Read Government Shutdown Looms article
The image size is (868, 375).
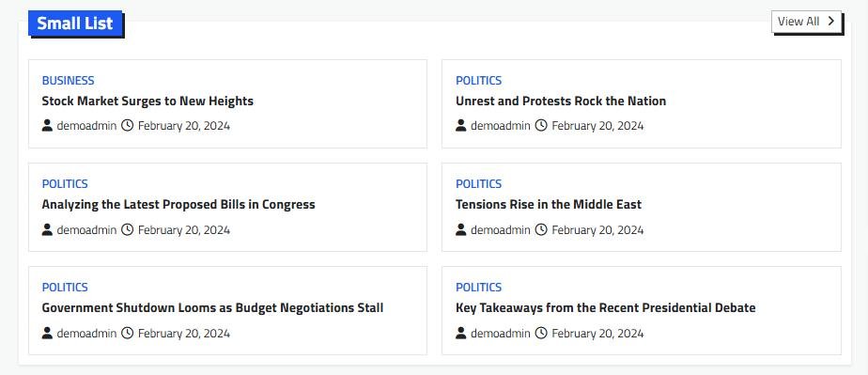pos(212,308)
